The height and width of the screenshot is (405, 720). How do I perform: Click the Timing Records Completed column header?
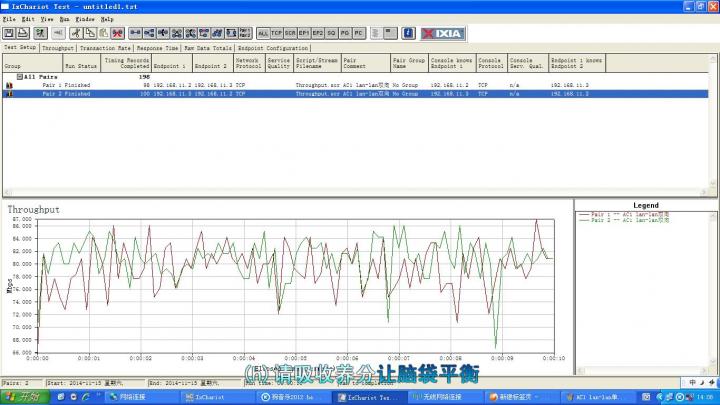(126, 63)
